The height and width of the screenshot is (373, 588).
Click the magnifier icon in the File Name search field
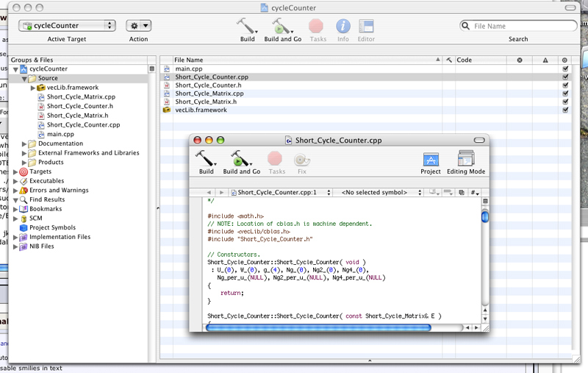(x=465, y=26)
